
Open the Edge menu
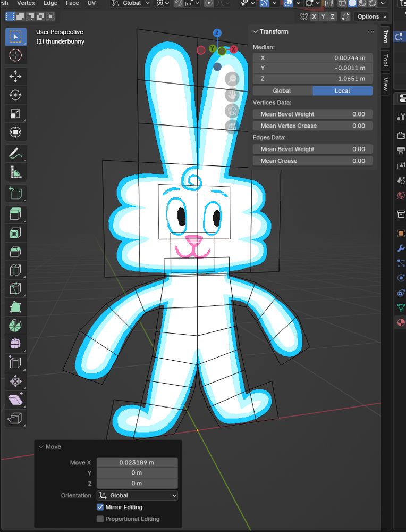(50, 3)
